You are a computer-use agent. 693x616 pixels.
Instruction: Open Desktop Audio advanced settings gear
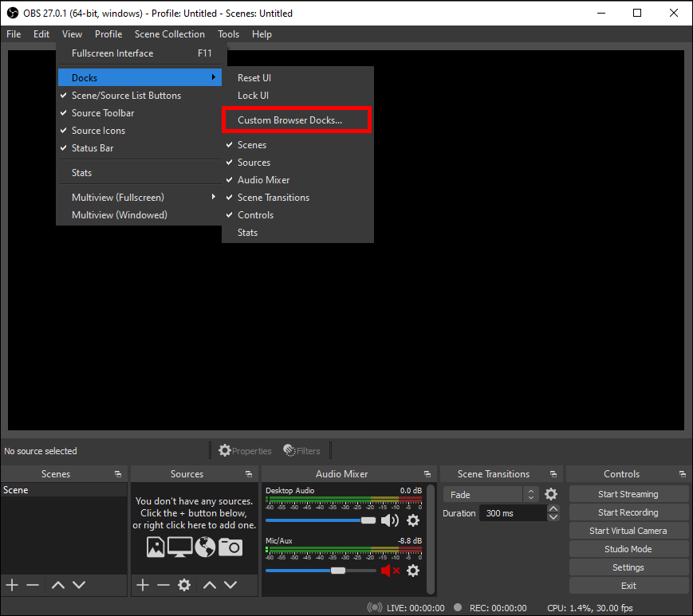point(413,520)
